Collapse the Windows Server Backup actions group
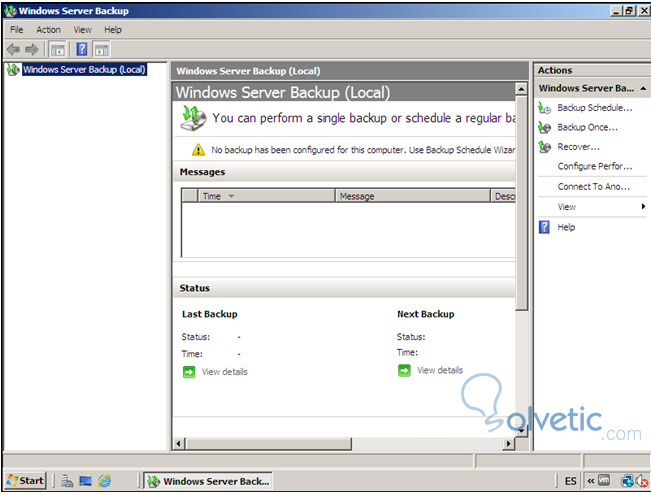The image size is (651, 495). [x=643, y=88]
